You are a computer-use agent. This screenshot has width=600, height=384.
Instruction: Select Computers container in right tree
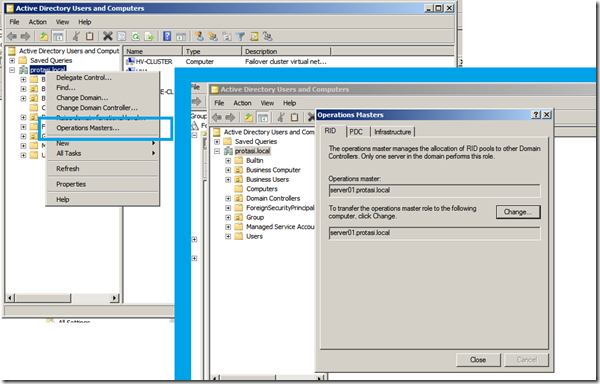(x=262, y=189)
